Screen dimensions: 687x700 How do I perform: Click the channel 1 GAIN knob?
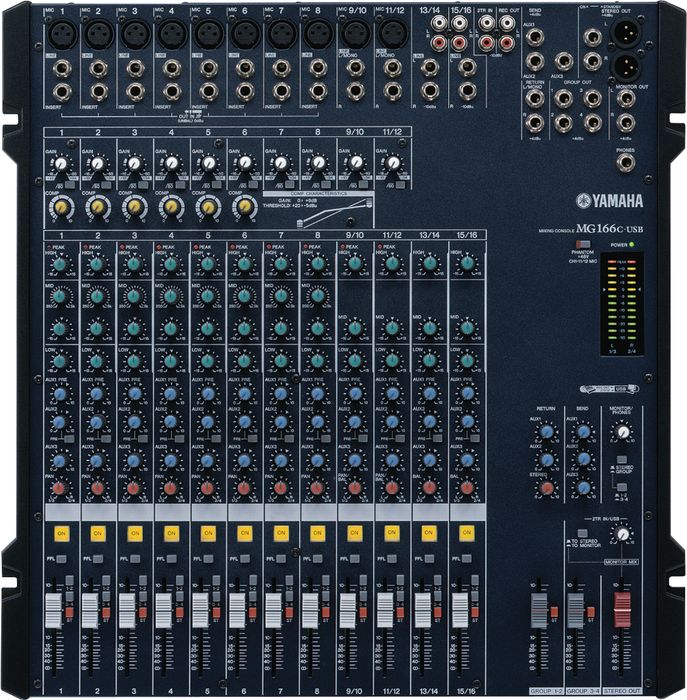coord(61,163)
